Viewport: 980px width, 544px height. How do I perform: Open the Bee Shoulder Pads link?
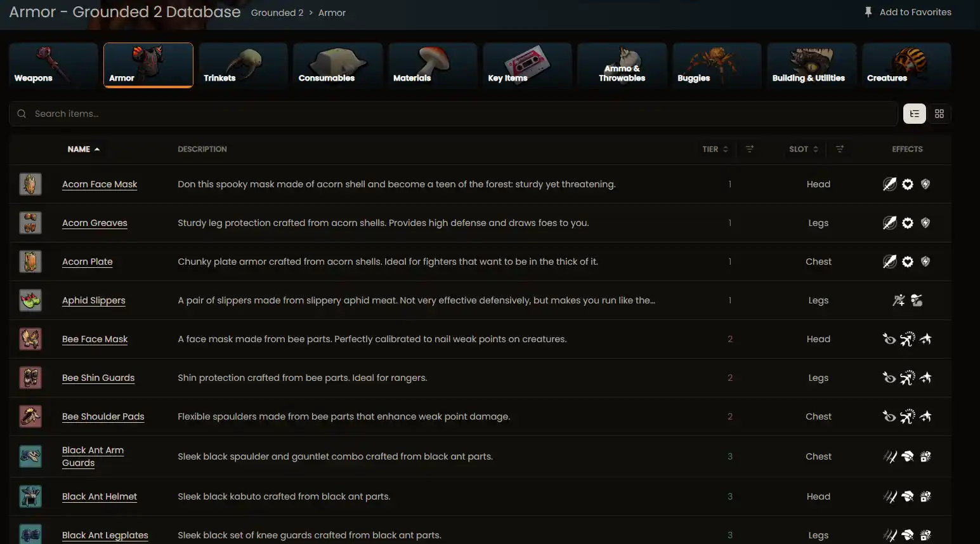point(103,416)
